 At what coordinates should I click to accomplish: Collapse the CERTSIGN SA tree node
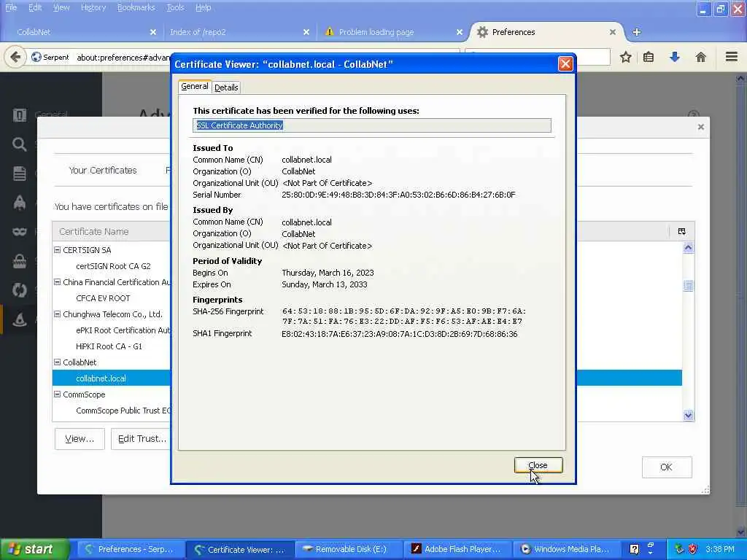[x=57, y=249]
